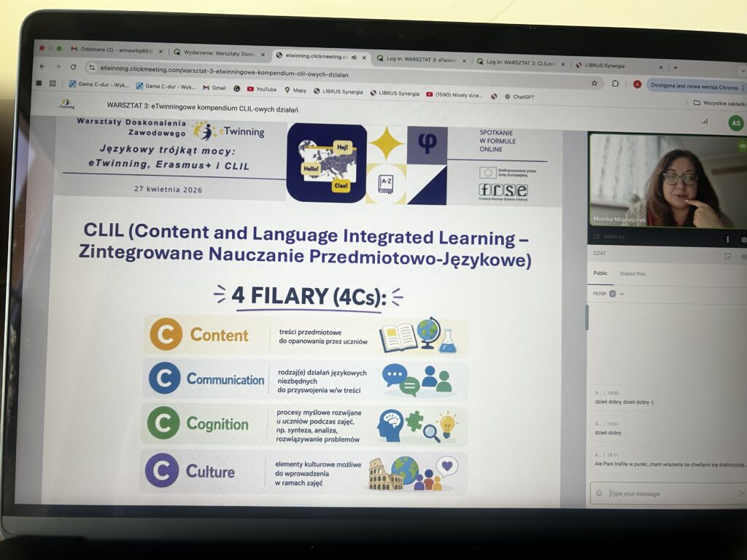The width and height of the screenshot is (747, 560).
Task: Bookmark this page with the star icon
Action: tap(594, 83)
